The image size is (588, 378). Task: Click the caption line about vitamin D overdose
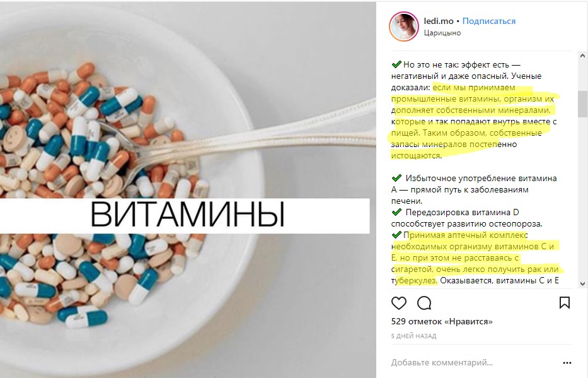tap(466, 218)
